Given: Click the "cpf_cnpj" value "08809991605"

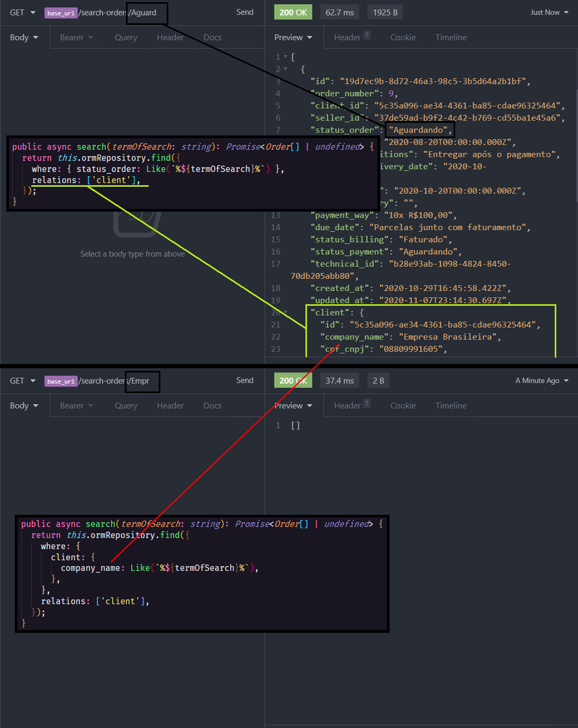Looking at the screenshot, I should tap(410, 349).
